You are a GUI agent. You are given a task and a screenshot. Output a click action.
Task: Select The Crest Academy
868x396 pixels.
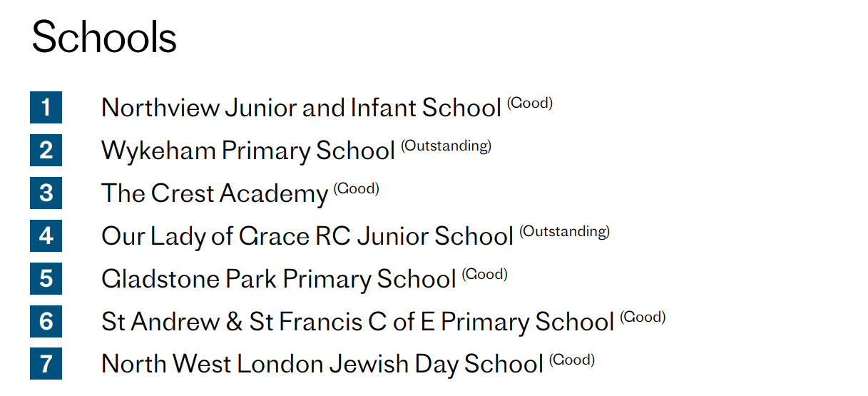[214, 193]
